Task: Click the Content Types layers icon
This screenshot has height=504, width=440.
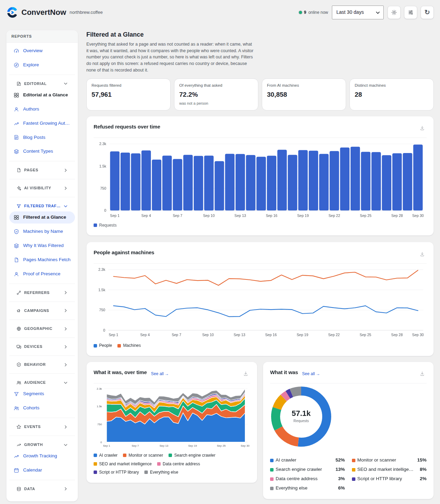Action: (16, 151)
